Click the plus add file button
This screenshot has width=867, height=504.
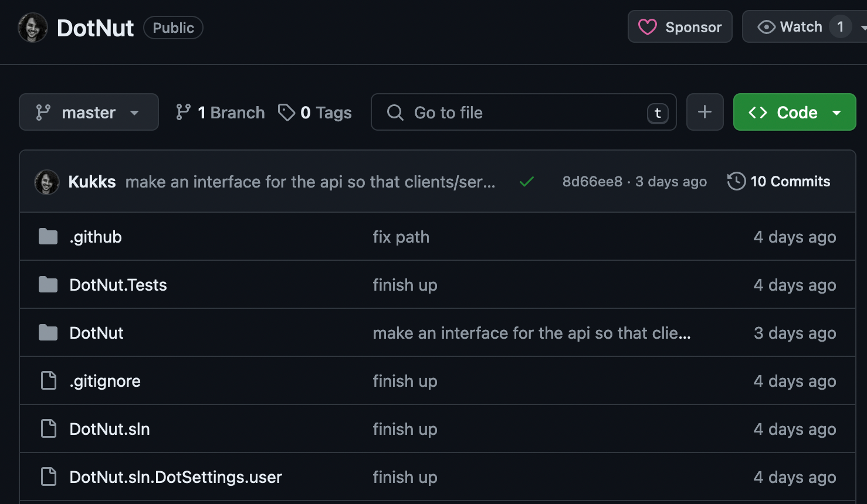(x=705, y=112)
